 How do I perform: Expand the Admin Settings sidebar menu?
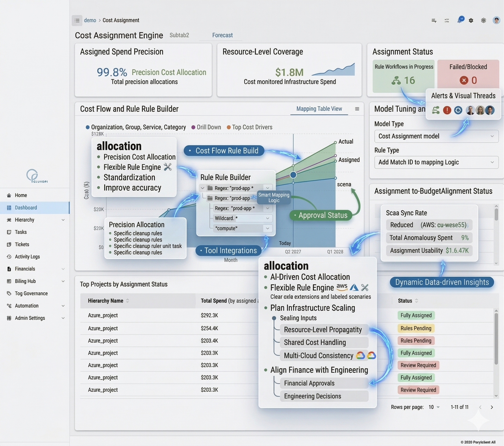[63, 318]
